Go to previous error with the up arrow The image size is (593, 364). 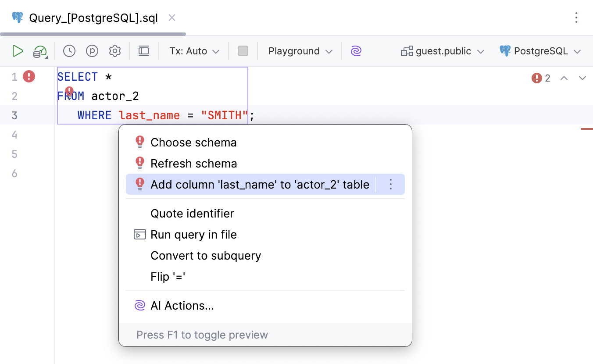click(x=564, y=78)
